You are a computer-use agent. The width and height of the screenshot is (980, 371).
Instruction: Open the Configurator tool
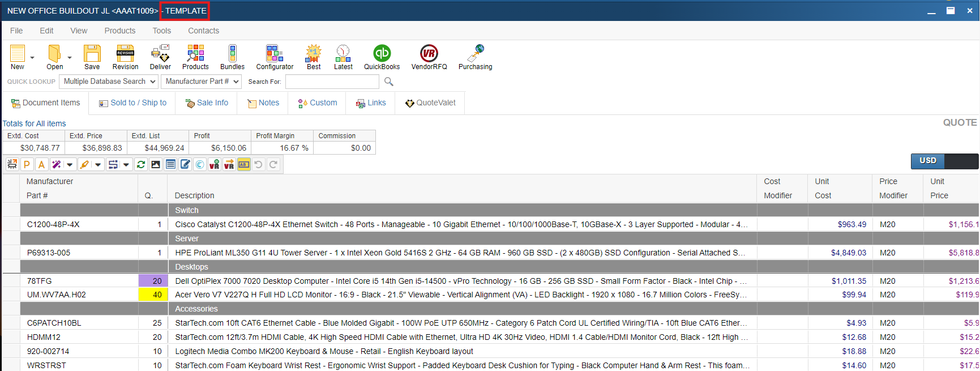click(275, 57)
